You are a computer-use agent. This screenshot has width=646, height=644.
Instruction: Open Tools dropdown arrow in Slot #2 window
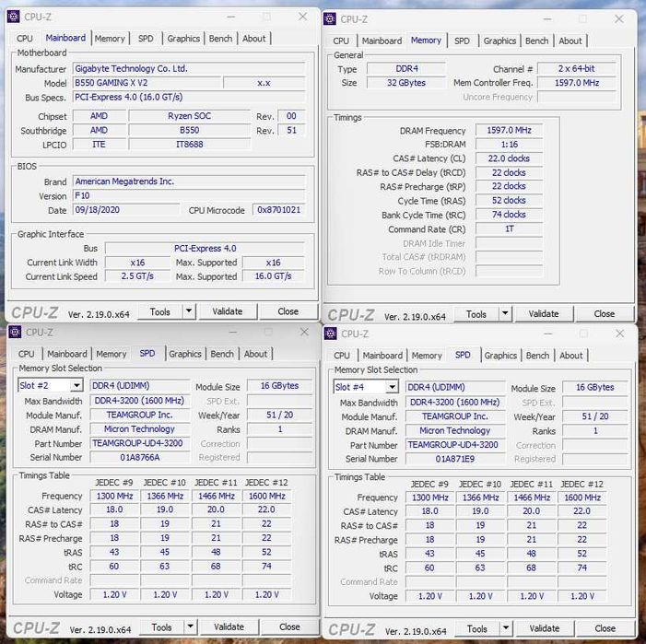[x=191, y=626]
